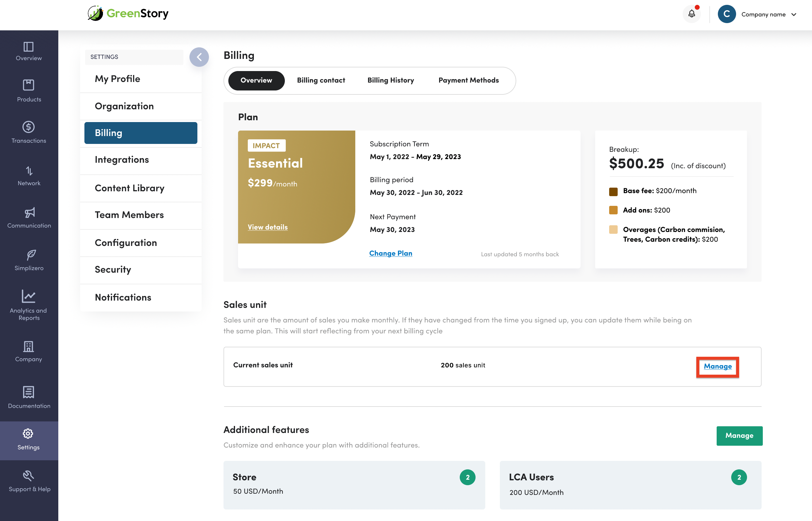Open the Documentation sidebar icon
This screenshot has width=812, height=521.
coord(29,392)
